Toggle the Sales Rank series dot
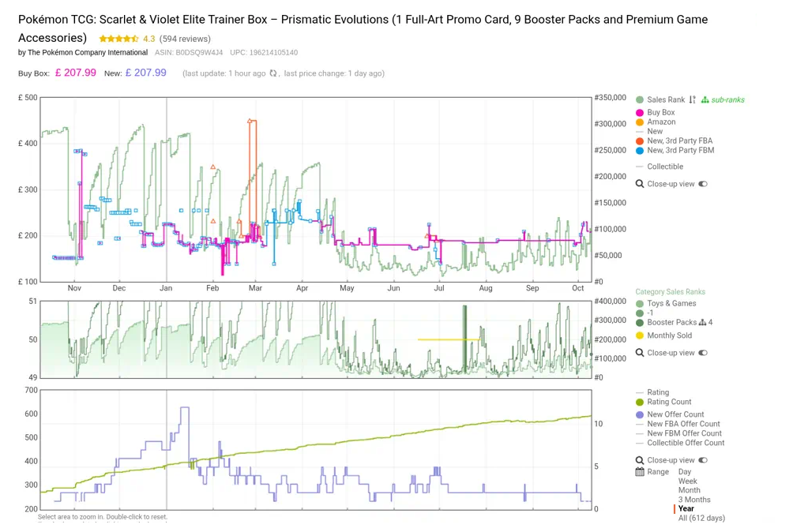This screenshot has height=532, width=793. point(640,100)
